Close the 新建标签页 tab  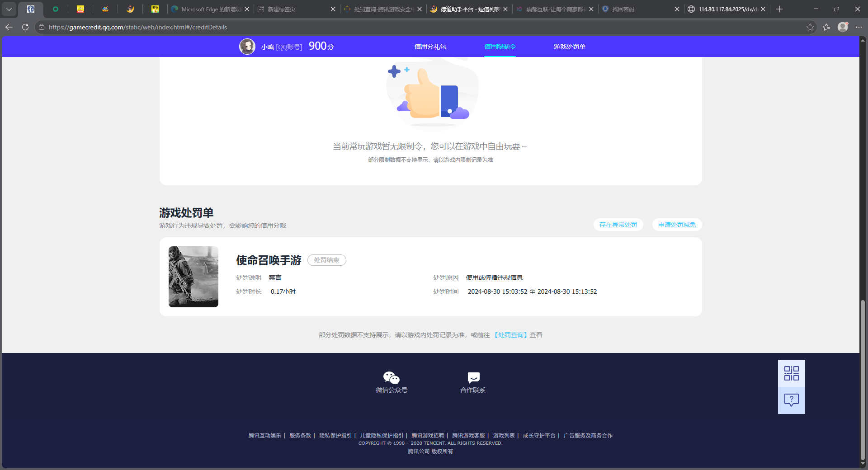click(333, 9)
